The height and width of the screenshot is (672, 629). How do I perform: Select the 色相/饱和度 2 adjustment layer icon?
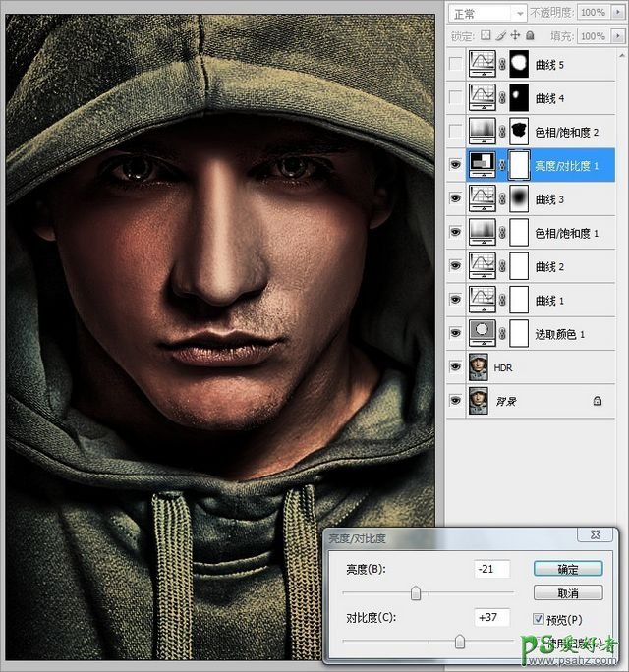(x=483, y=132)
